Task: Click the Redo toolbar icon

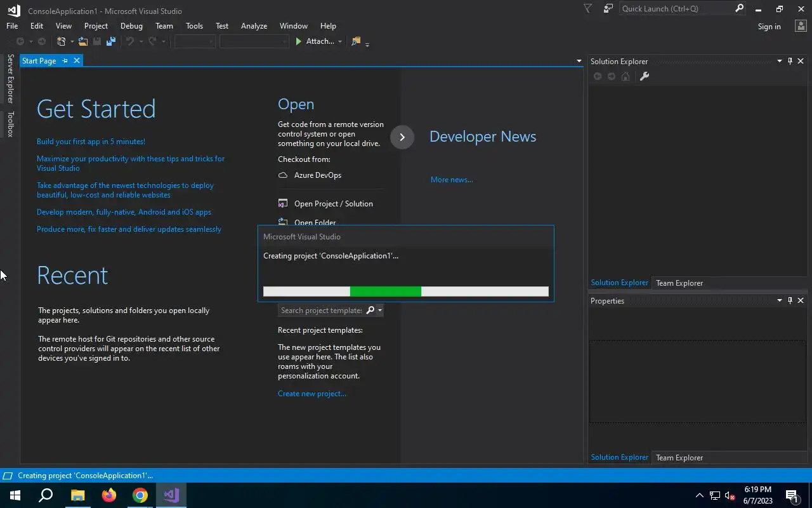Action: (x=152, y=41)
